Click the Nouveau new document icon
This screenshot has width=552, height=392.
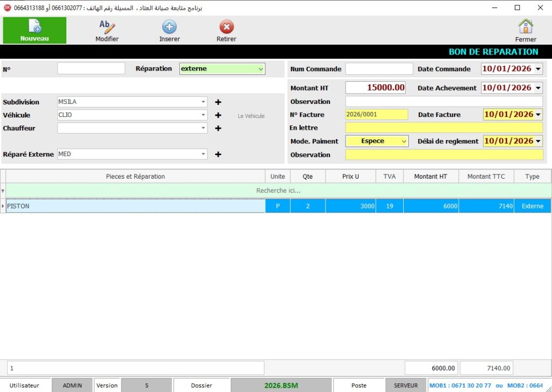34,26
